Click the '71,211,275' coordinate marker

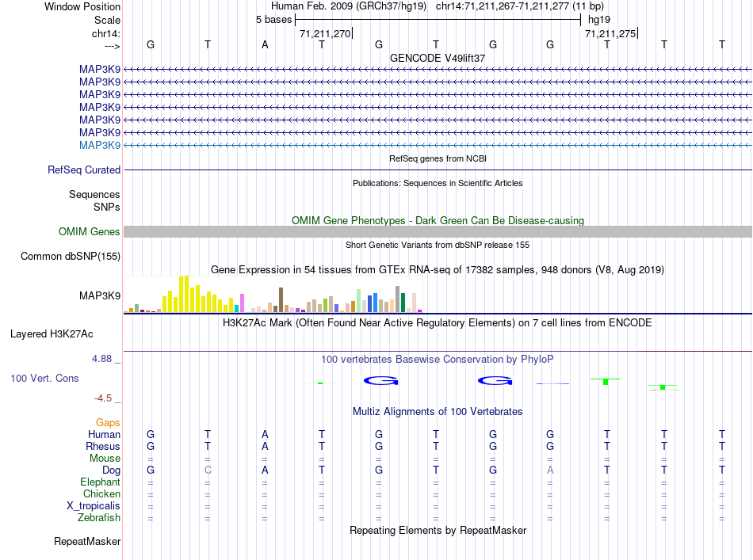(x=610, y=33)
